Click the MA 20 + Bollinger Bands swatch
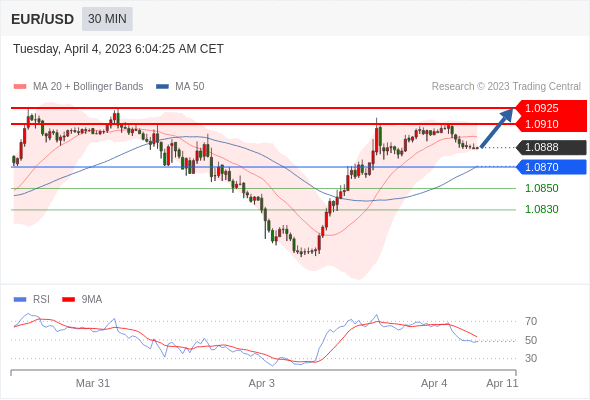This screenshot has height=400, width=590. tap(20, 87)
